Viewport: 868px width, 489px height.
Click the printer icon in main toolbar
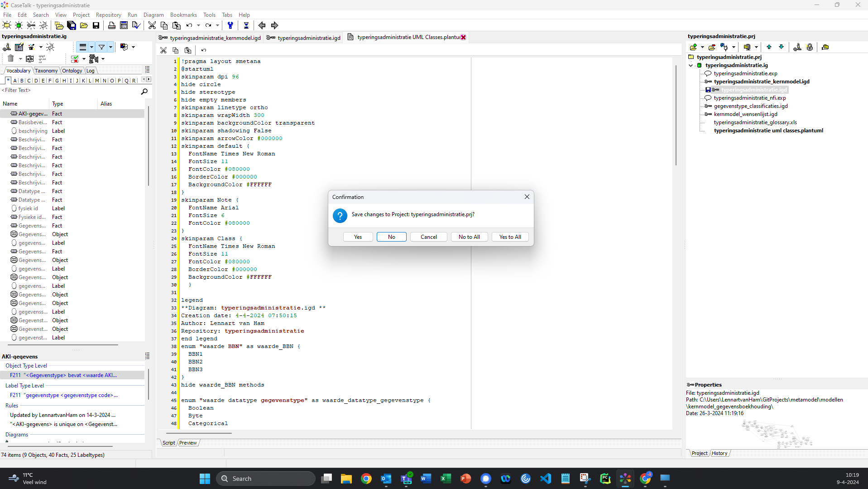point(111,25)
